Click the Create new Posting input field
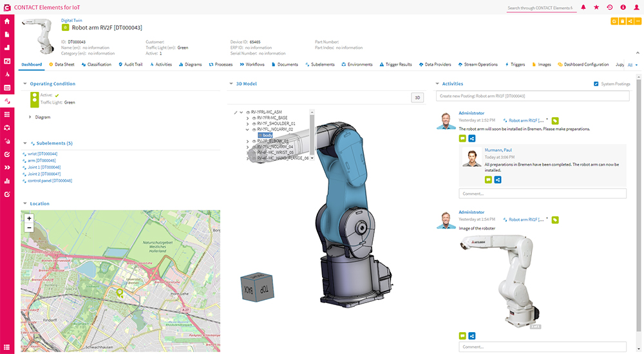This screenshot has width=644, height=354. [x=531, y=96]
